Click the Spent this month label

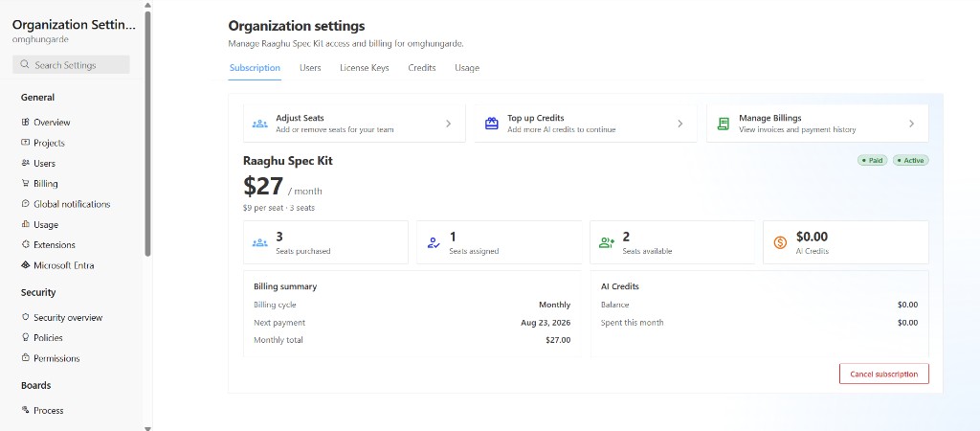tap(633, 323)
